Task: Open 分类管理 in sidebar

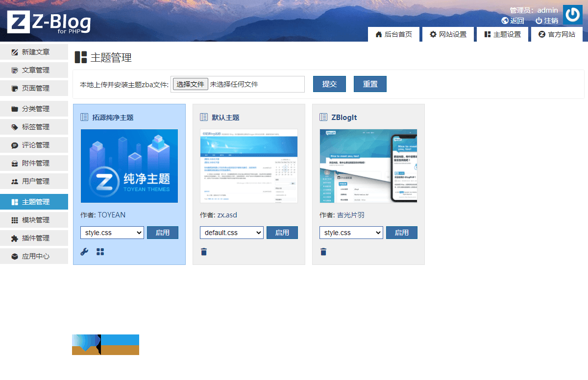Action: (34, 109)
